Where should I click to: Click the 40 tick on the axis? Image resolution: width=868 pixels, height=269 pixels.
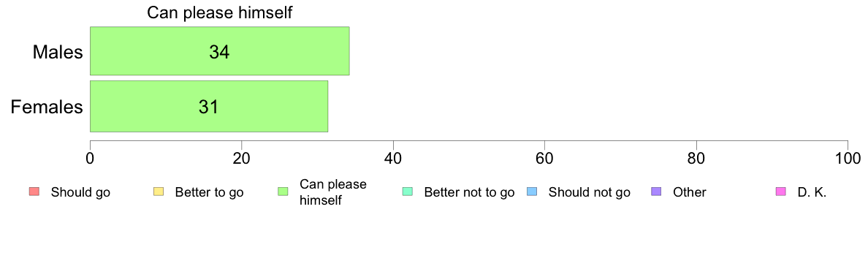(x=393, y=157)
